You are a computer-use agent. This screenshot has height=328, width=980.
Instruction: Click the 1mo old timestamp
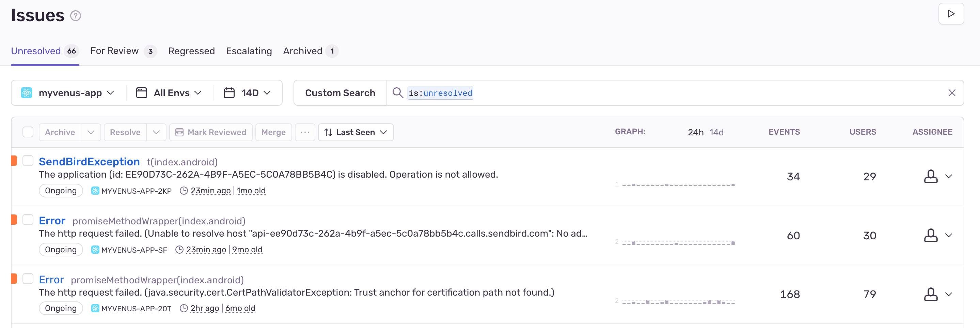(251, 191)
